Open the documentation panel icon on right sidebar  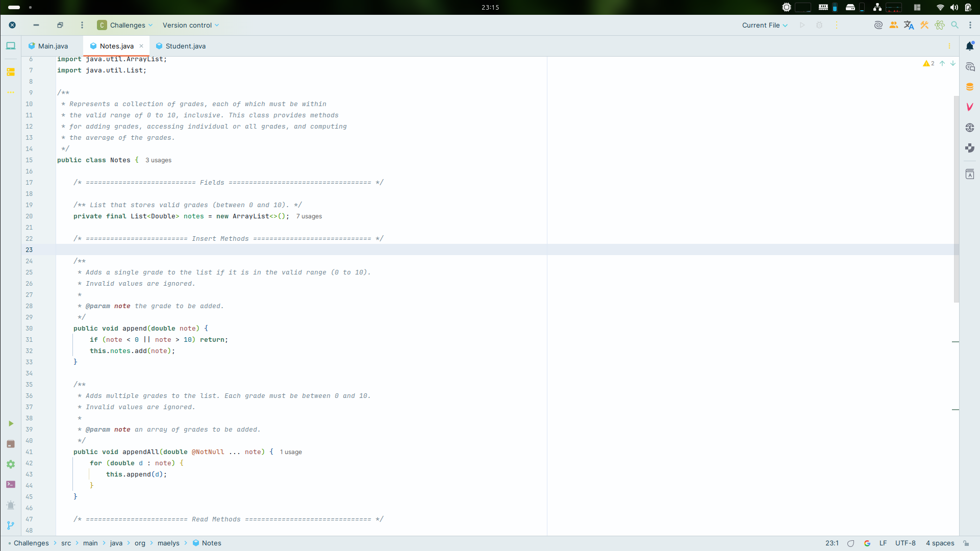click(970, 174)
